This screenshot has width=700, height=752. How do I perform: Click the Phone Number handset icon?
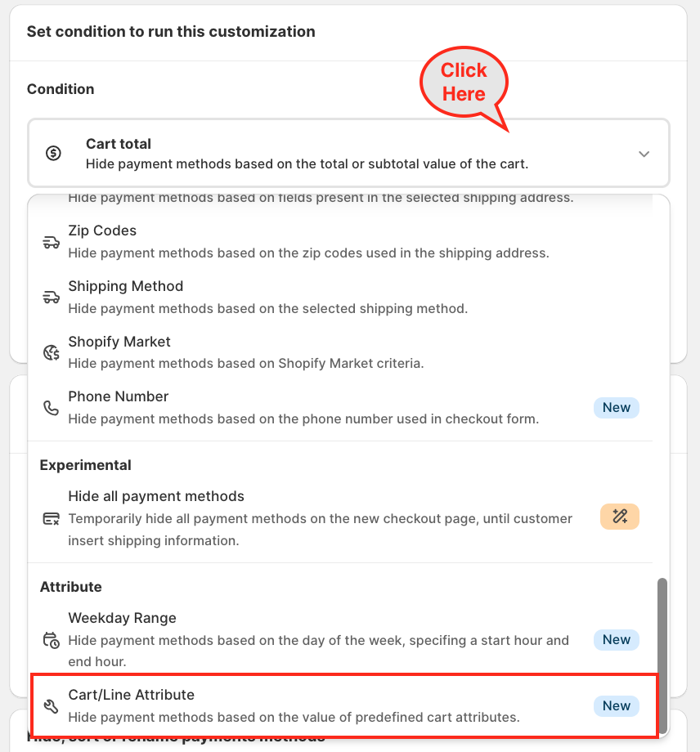coord(51,408)
